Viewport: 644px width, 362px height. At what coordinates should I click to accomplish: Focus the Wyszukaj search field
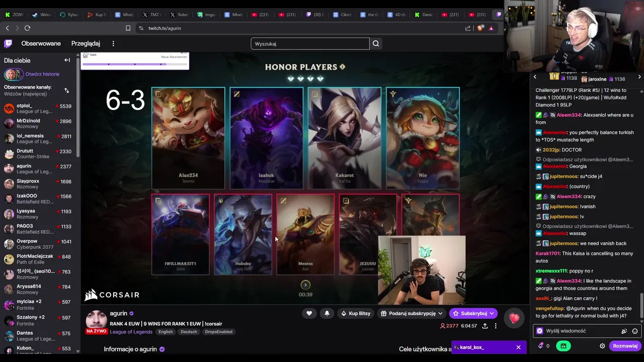pos(310,44)
